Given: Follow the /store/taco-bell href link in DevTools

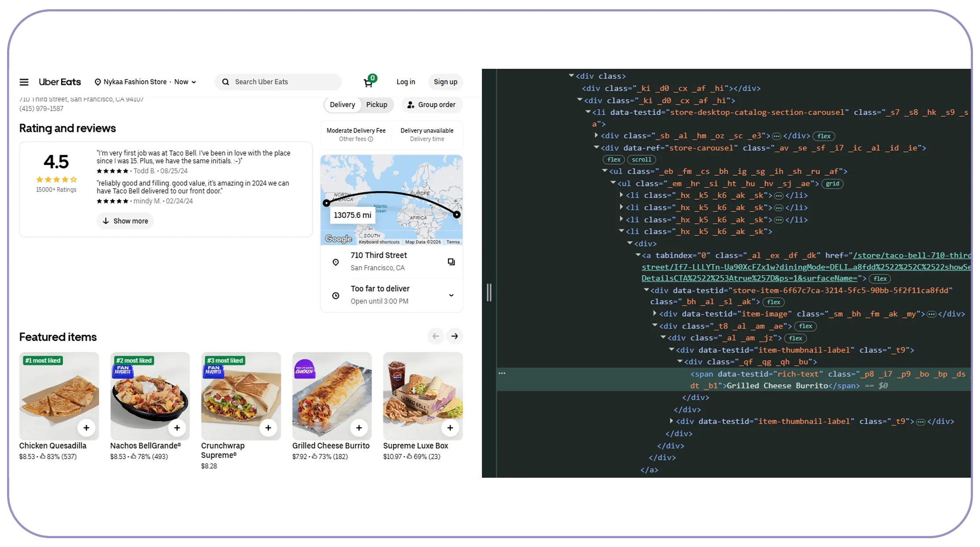Looking at the screenshot, I should pos(806,267).
